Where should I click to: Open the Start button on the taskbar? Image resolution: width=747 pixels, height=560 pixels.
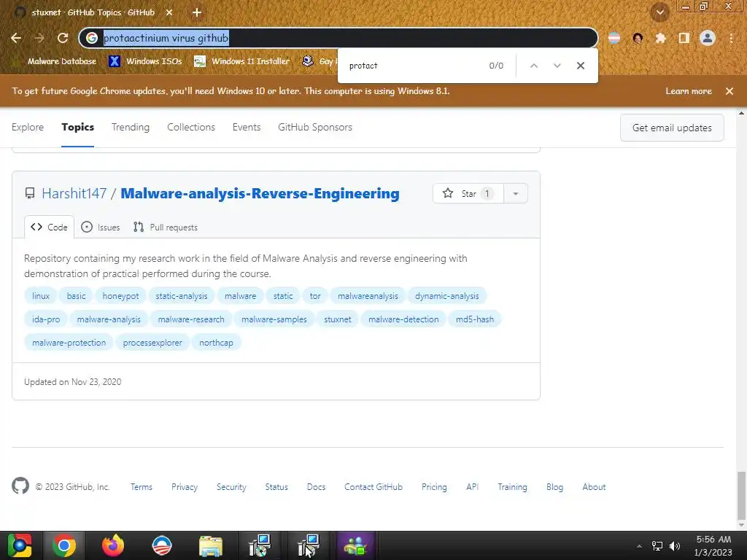click(x=20, y=545)
